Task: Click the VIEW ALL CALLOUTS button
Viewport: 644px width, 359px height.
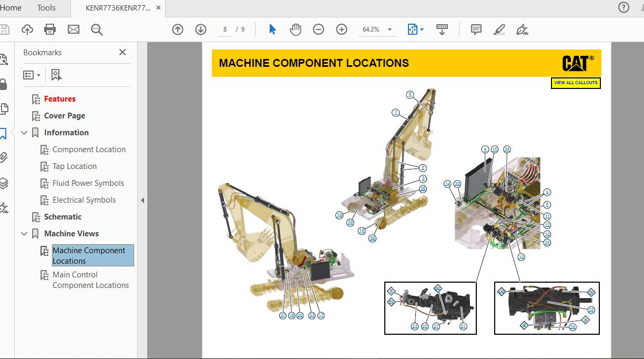Action: (x=576, y=83)
